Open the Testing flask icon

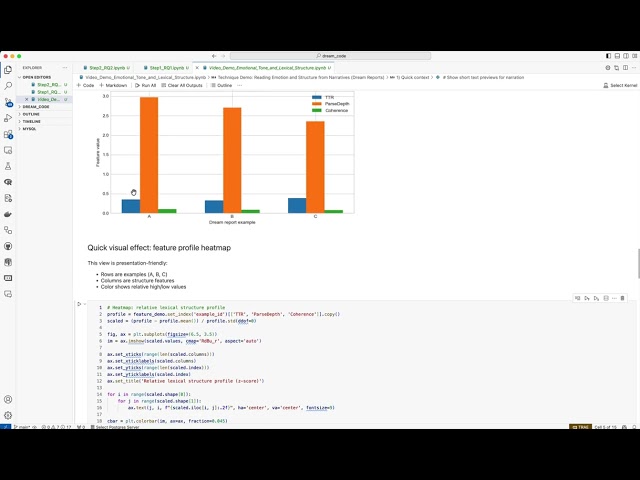(x=8, y=166)
